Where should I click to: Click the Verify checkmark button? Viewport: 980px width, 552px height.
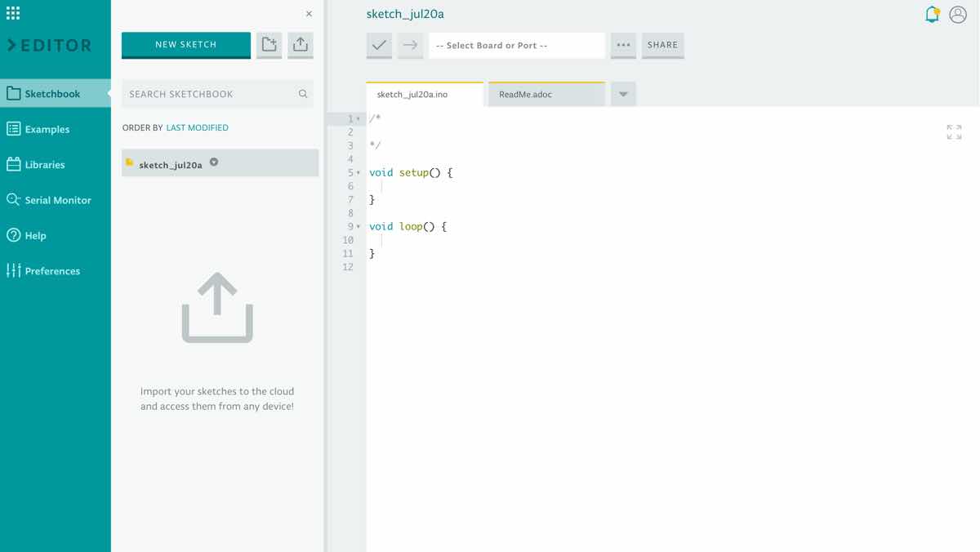(379, 46)
